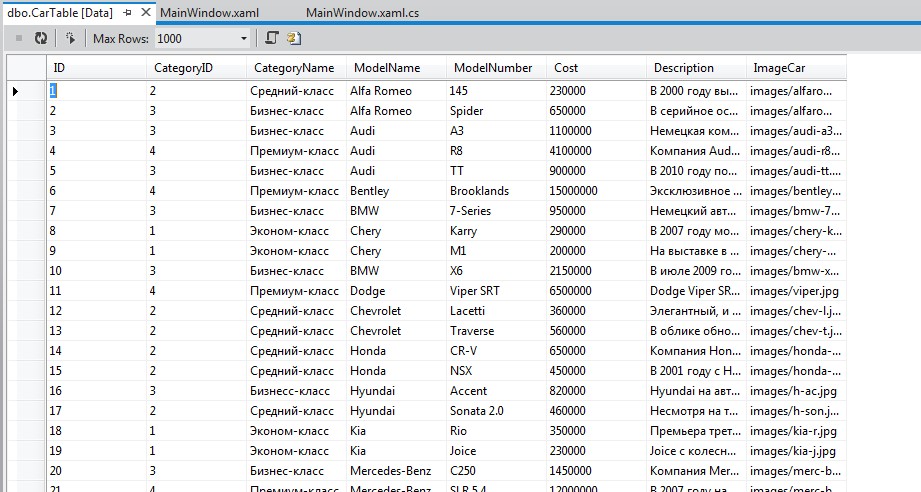Click the Script icon beside Max Rows box
This screenshot has height=492, width=921.
[271, 39]
